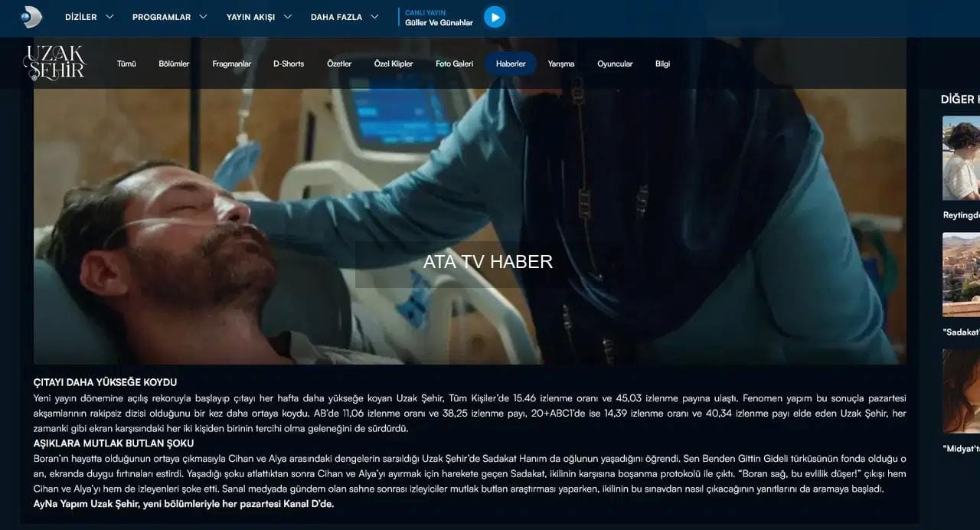Open the Özel Klipler tab
This screenshot has height=530, width=980.
click(394, 64)
